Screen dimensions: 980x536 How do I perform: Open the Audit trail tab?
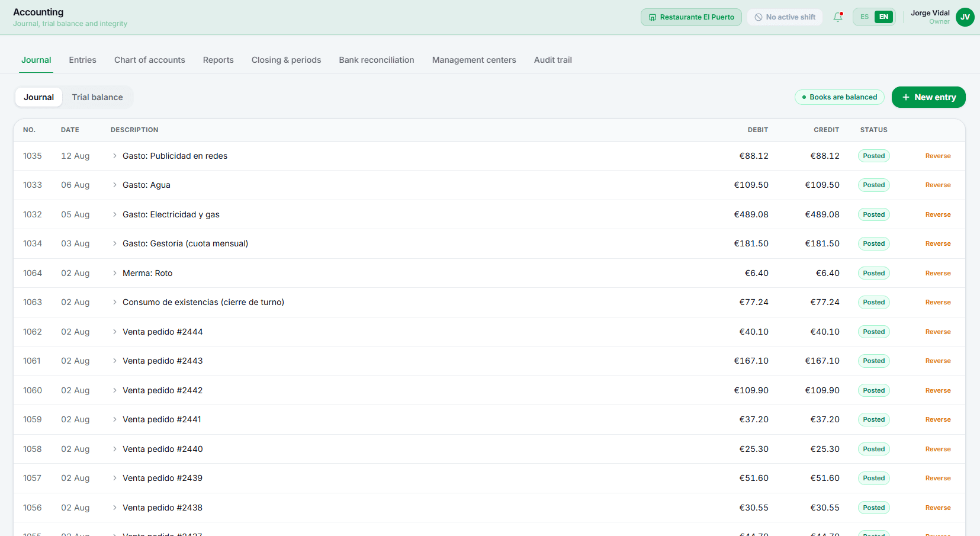click(x=553, y=60)
